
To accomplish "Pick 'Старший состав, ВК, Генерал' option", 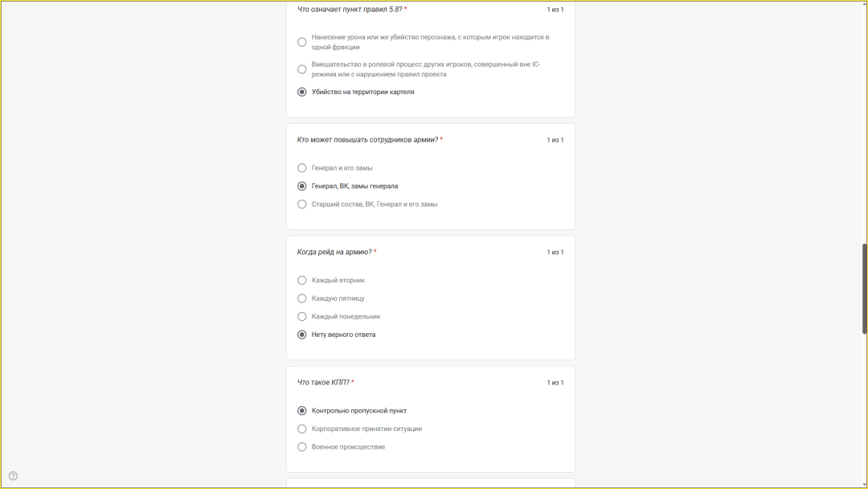I will click(302, 204).
